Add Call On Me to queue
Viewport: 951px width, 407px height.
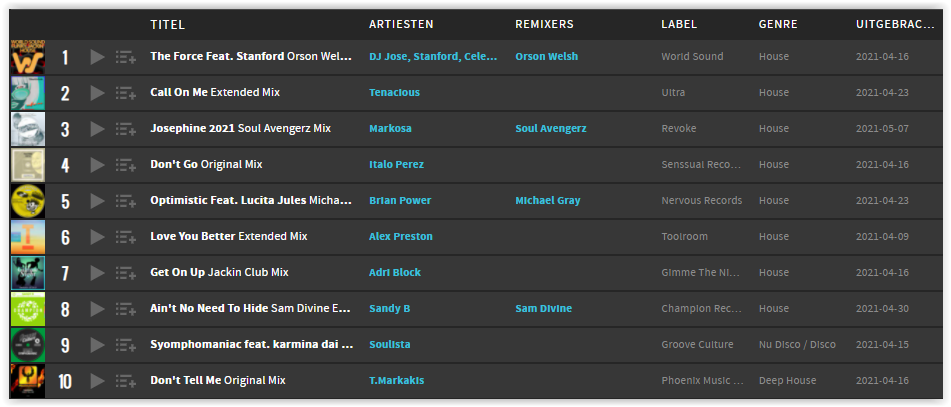[x=126, y=93]
